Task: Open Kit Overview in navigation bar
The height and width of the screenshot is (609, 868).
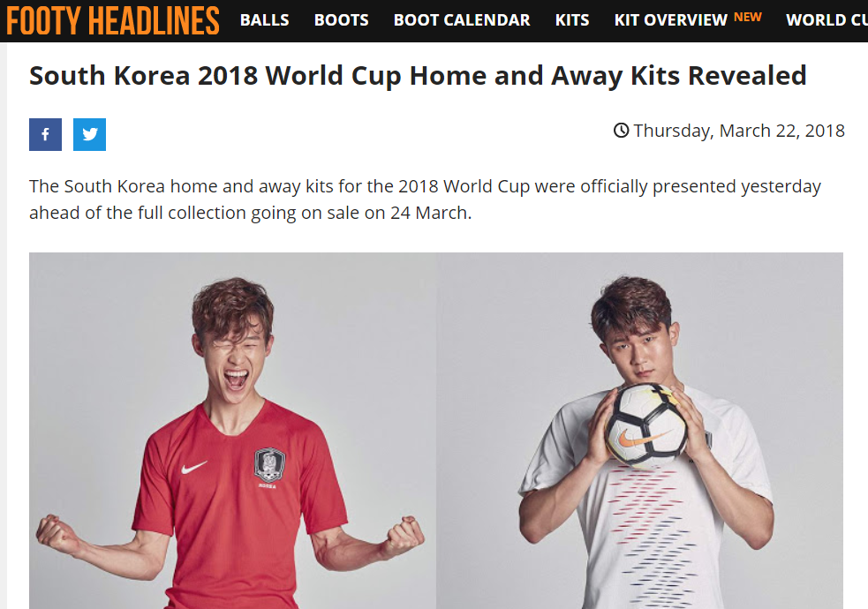Action: point(671,20)
